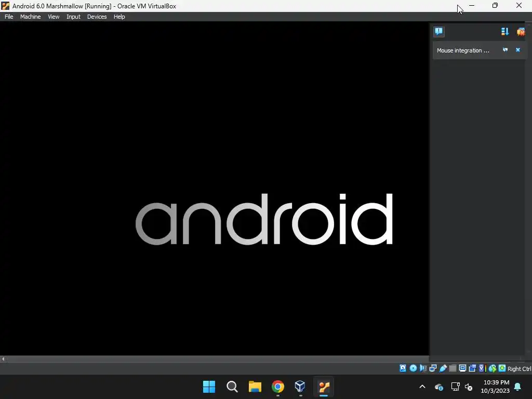
Task: Click the Mouse integration notification pin icon
Action: tap(505, 50)
